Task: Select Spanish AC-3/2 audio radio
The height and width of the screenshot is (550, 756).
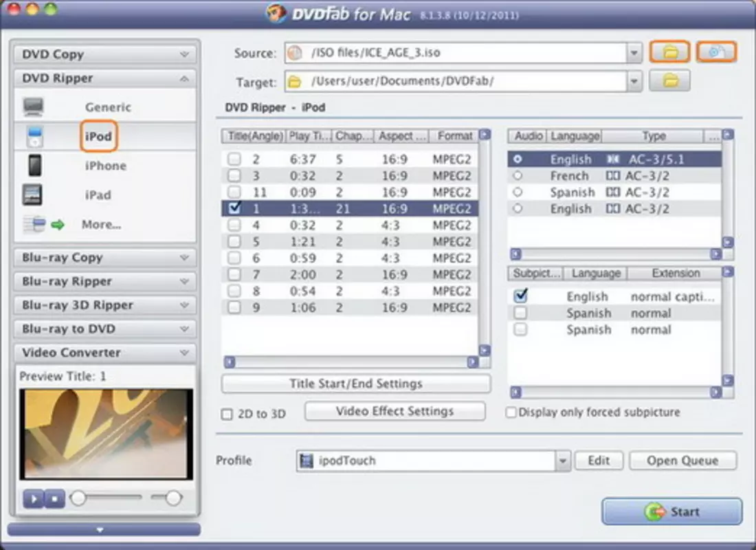Action: pyautogui.click(x=518, y=192)
